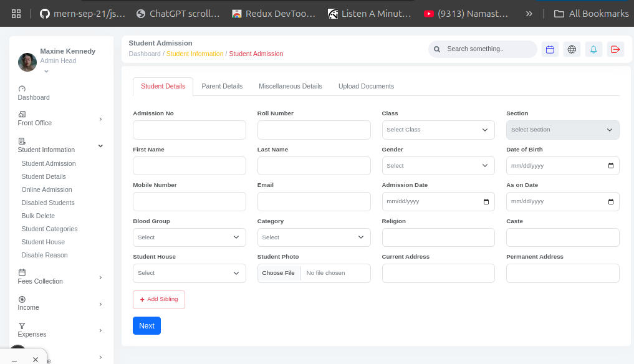Open the notifications bell icon

[x=593, y=49]
